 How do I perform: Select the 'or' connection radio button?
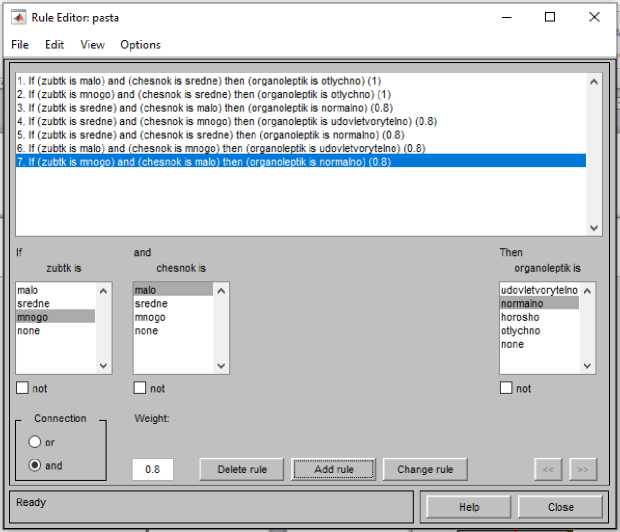[x=35, y=441]
